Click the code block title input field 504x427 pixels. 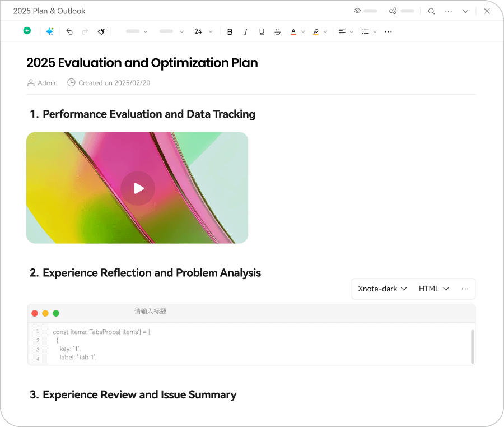[151, 311]
